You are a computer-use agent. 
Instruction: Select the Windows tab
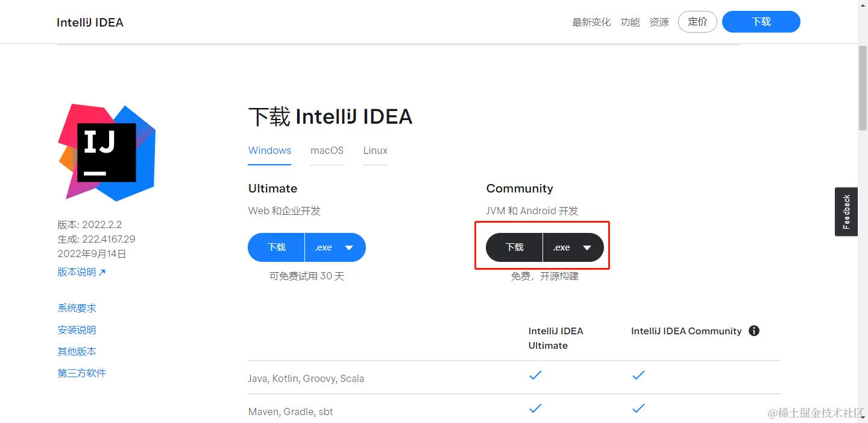[269, 151]
